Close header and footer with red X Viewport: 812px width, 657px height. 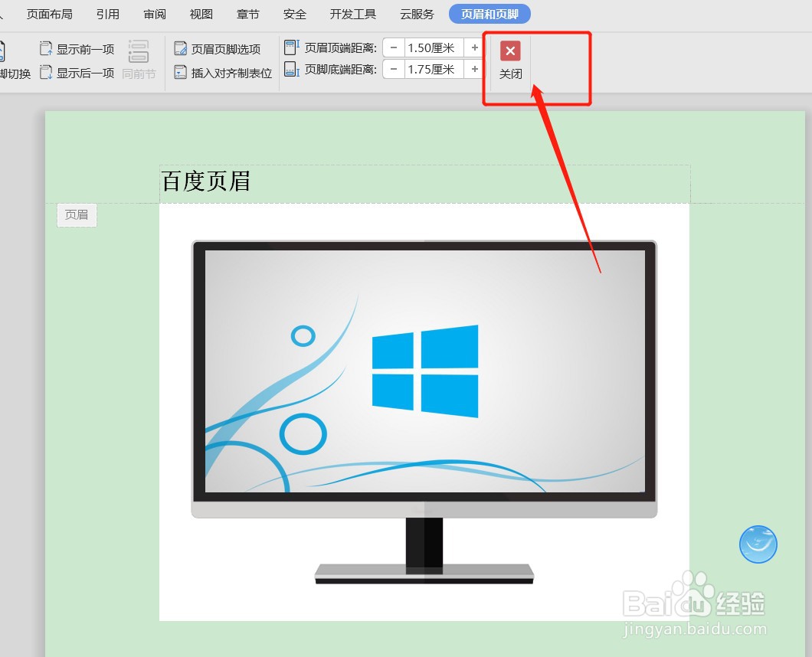click(x=510, y=51)
